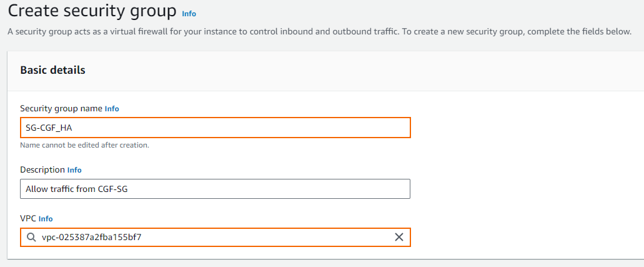The width and height of the screenshot is (644, 267).
Task: Open Info link beside Description label
Action: click(x=74, y=170)
